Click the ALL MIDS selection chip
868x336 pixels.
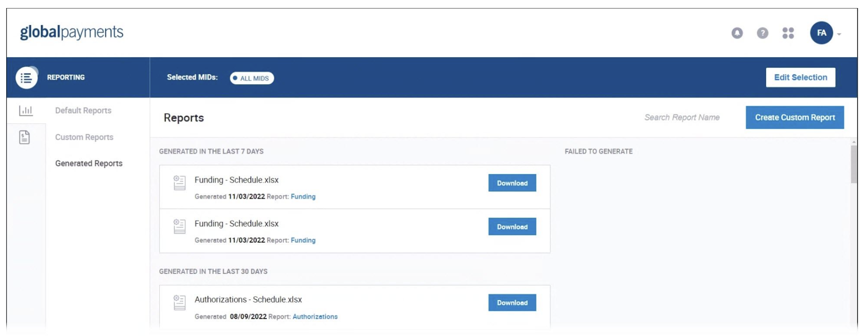[252, 78]
